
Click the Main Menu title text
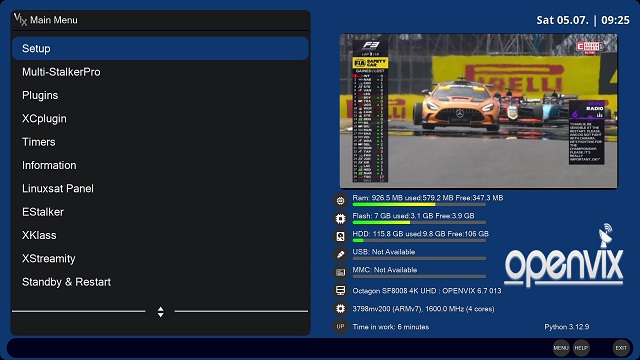[54, 20]
